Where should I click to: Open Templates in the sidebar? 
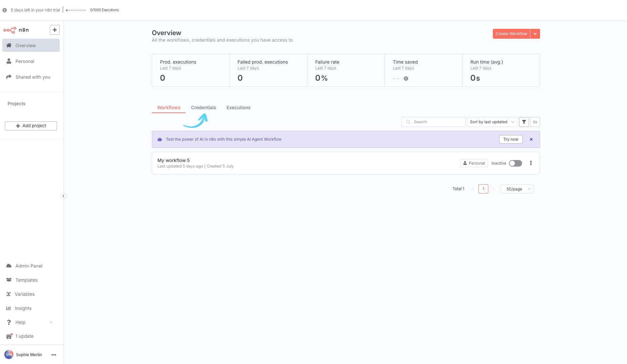31,280
